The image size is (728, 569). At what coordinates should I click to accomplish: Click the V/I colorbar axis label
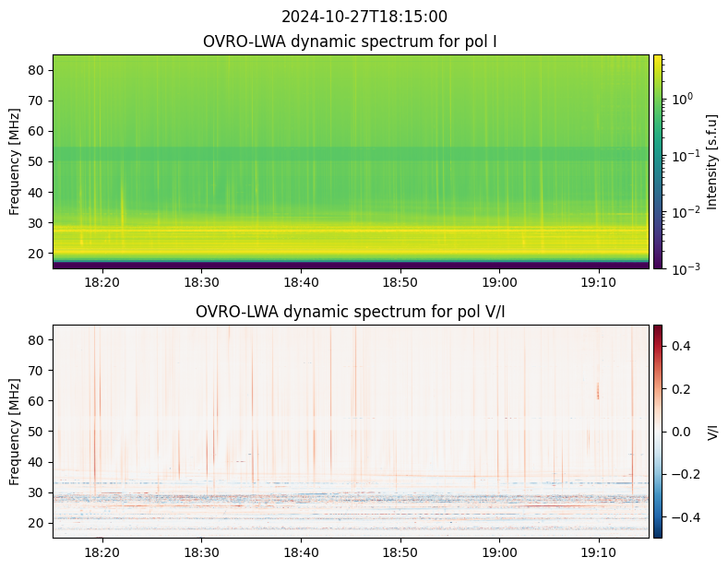[712, 432]
